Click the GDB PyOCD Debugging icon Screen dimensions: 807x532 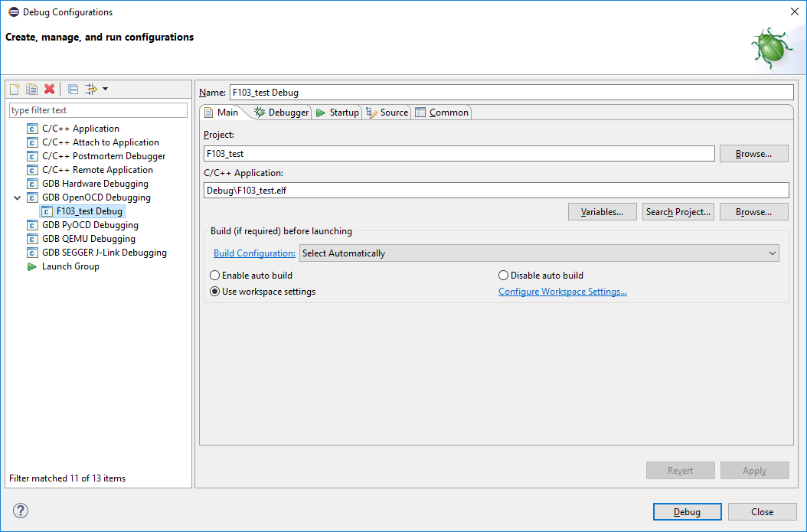pos(32,225)
